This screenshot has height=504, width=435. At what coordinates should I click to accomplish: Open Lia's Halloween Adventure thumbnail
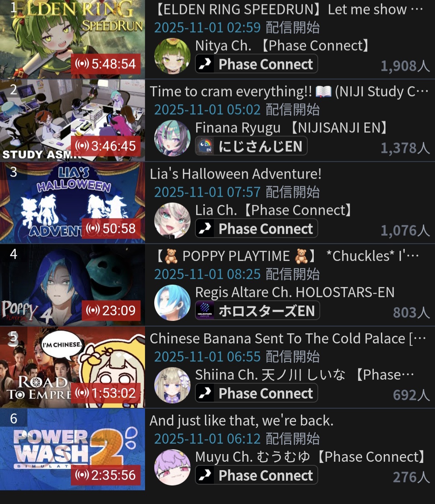coord(72,202)
